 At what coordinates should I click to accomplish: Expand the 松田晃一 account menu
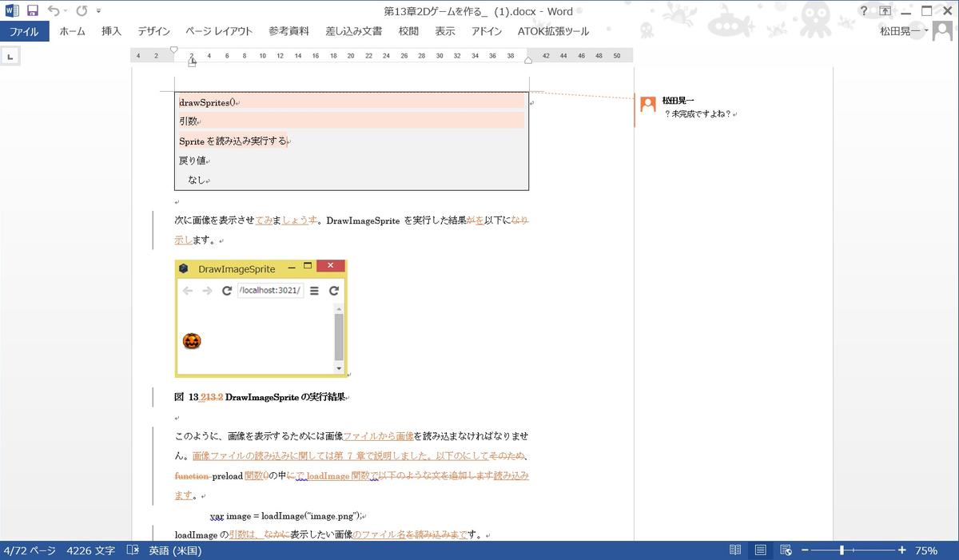click(x=904, y=31)
